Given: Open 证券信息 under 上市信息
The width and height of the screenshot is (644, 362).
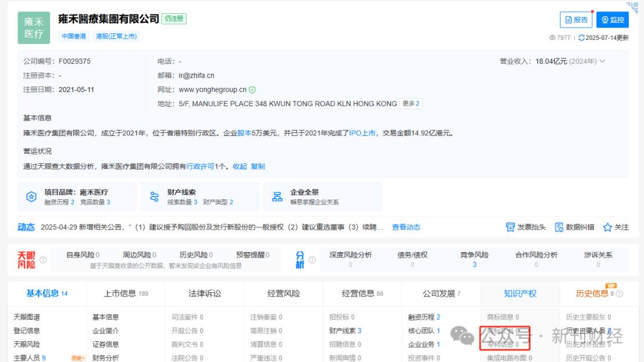Looking at the screenshot, I should pos(106,344).
